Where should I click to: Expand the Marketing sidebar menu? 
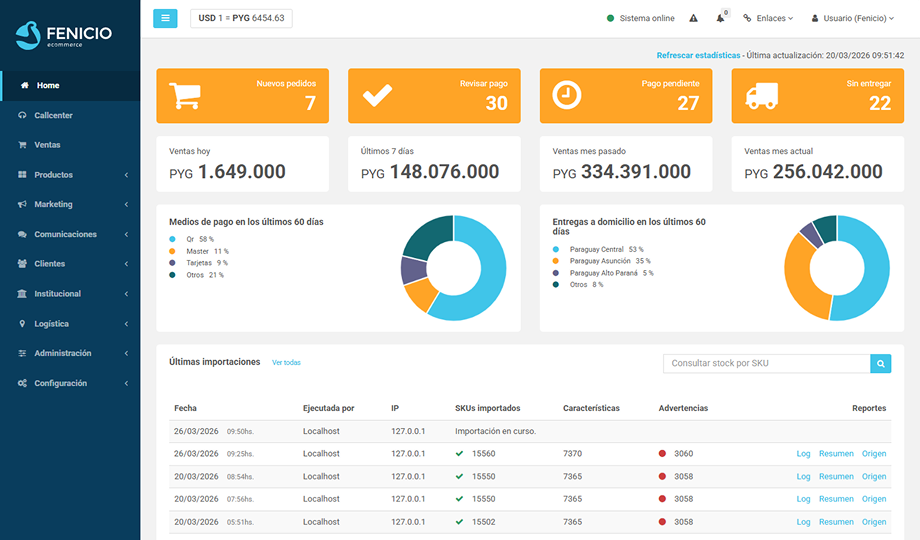click(54, 204)
